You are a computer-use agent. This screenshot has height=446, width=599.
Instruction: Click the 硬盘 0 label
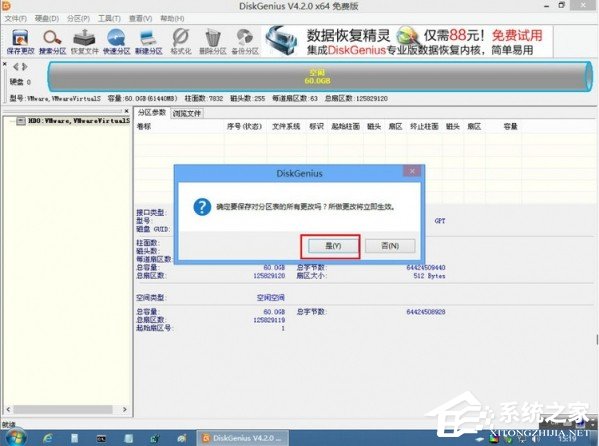coord(20,82)
